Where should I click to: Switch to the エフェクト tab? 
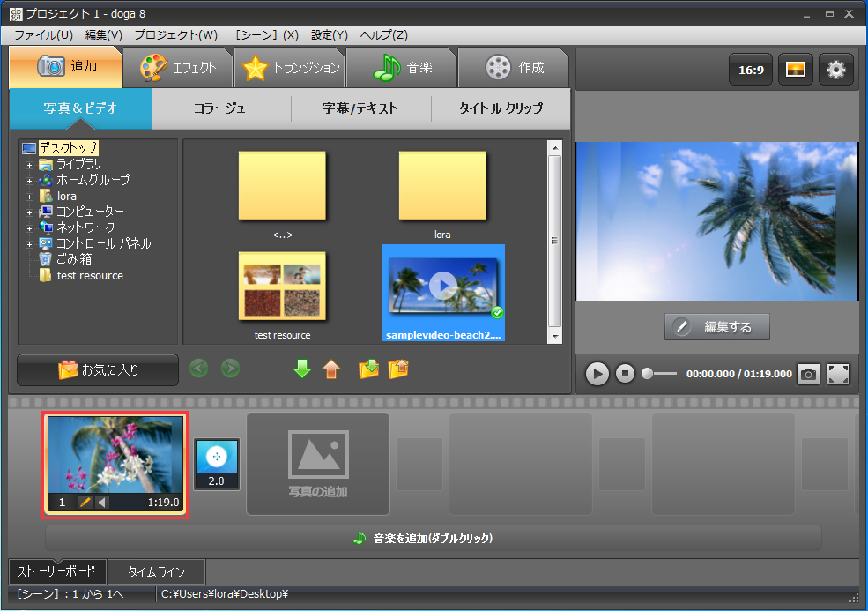pos(177,68)
